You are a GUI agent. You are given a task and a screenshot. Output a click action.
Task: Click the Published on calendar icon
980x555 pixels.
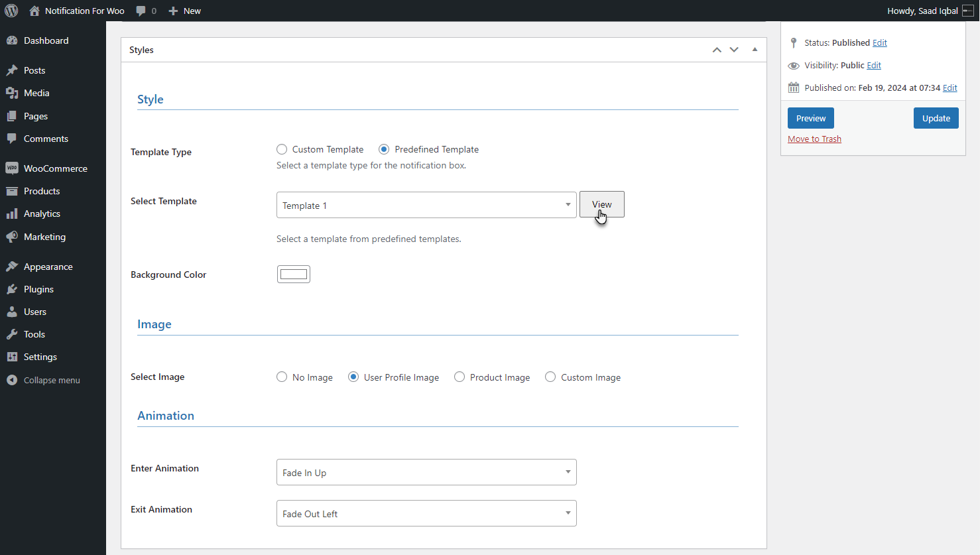(794, 88)
